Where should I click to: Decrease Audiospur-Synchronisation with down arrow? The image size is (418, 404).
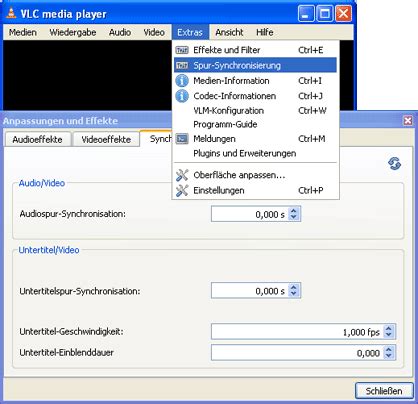(x=293, y=217)
